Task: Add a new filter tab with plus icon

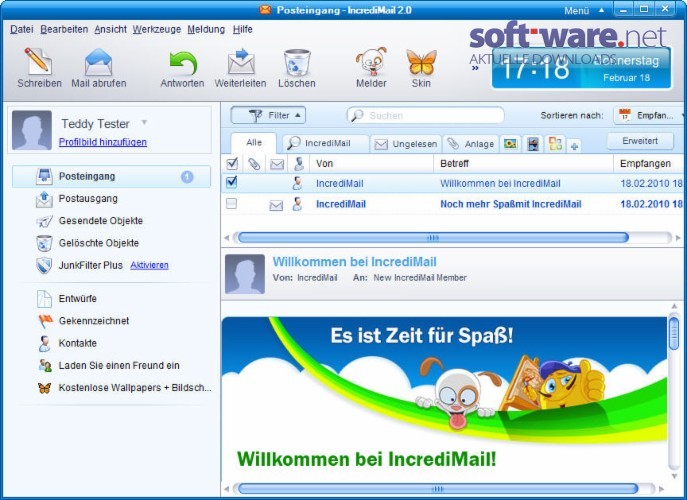Action: tap(574, 146)
